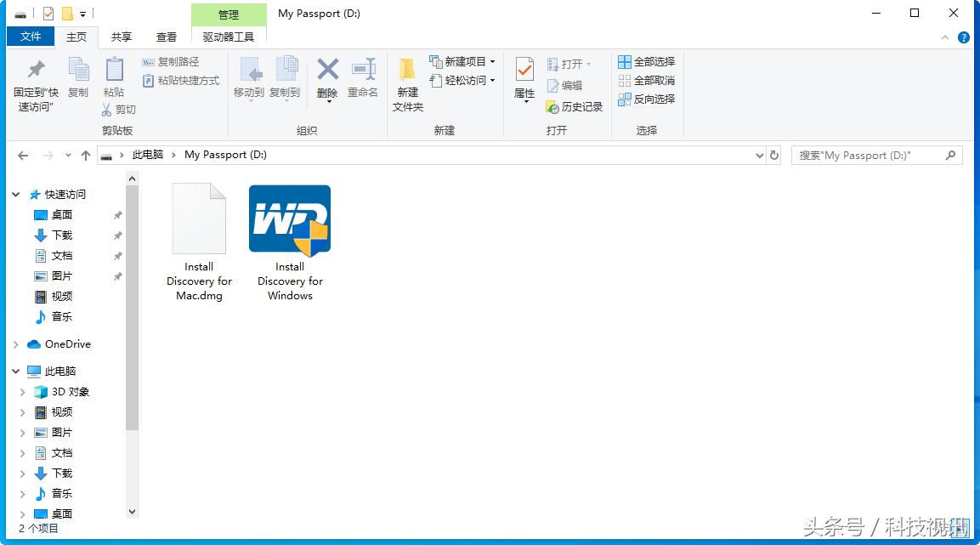The image size is (980, 545).
Task: Expand the OneDrive tree node
Action: click(15, 343)
